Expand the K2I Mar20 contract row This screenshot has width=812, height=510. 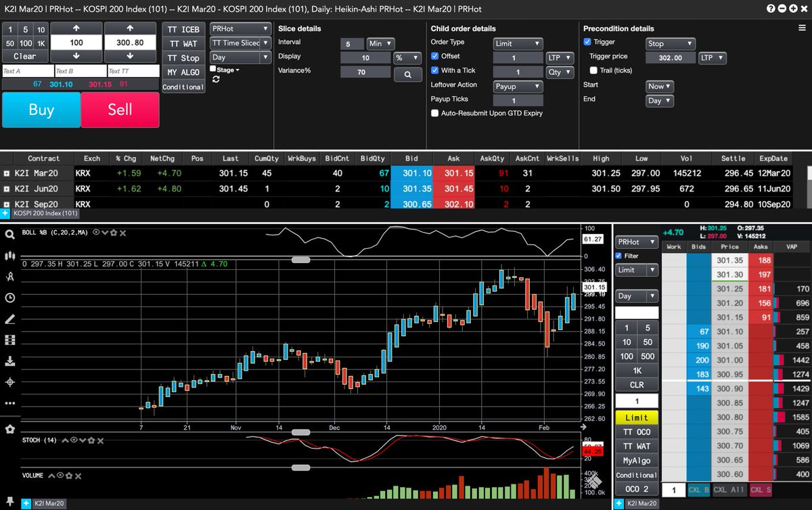pos(7,174)
